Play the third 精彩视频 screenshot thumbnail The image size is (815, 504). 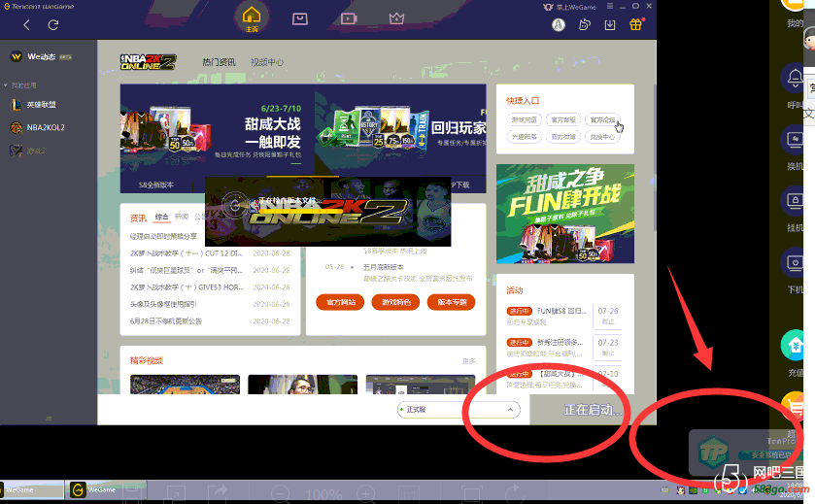pyautogui.click(x=421, y=385)
